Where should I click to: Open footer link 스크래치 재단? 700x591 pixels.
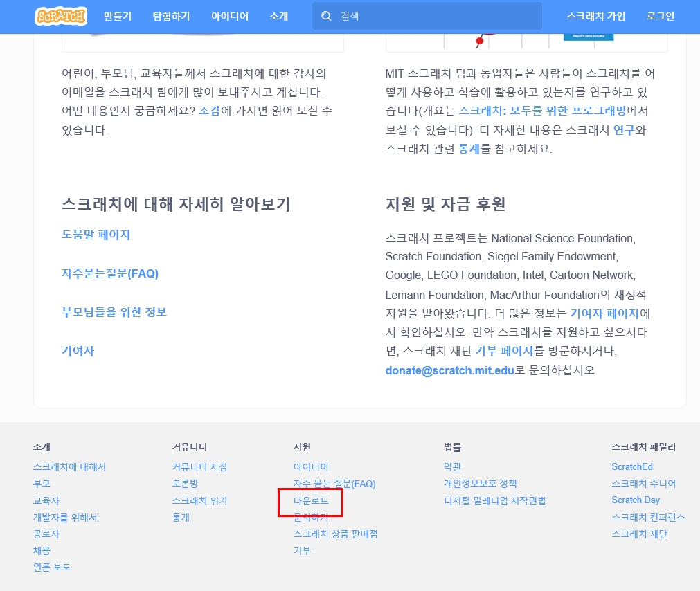point(639,534)
